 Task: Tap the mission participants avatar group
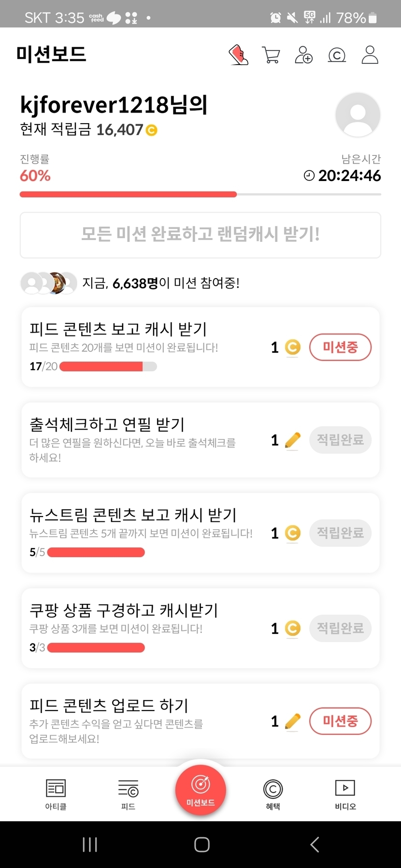pos(48,283)
